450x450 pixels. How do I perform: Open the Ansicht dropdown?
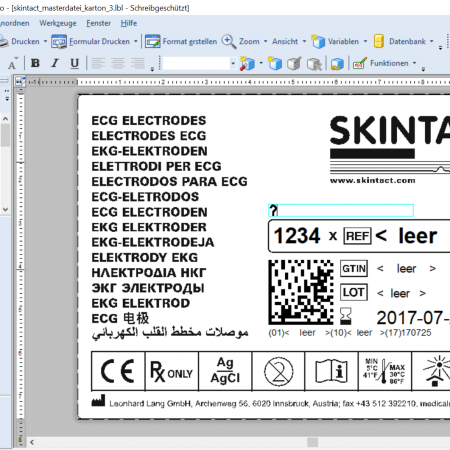click(x=289, y=42)
